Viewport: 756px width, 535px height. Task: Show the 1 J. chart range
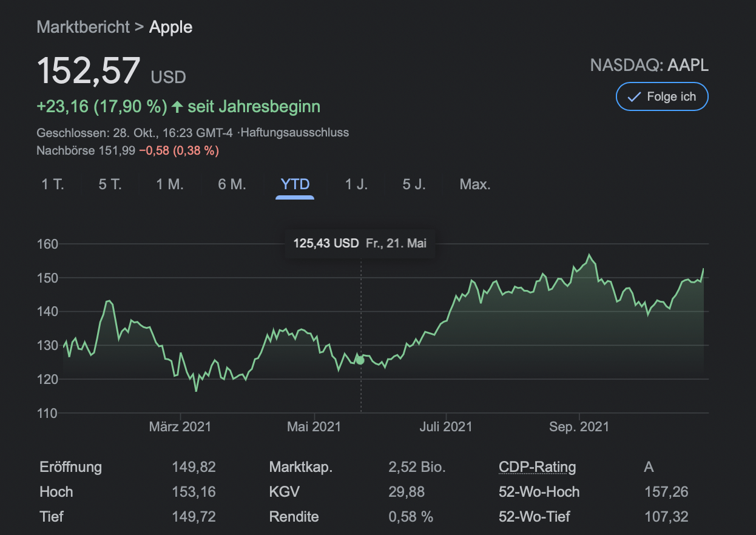pyautogui.click(x=357, y=184)
